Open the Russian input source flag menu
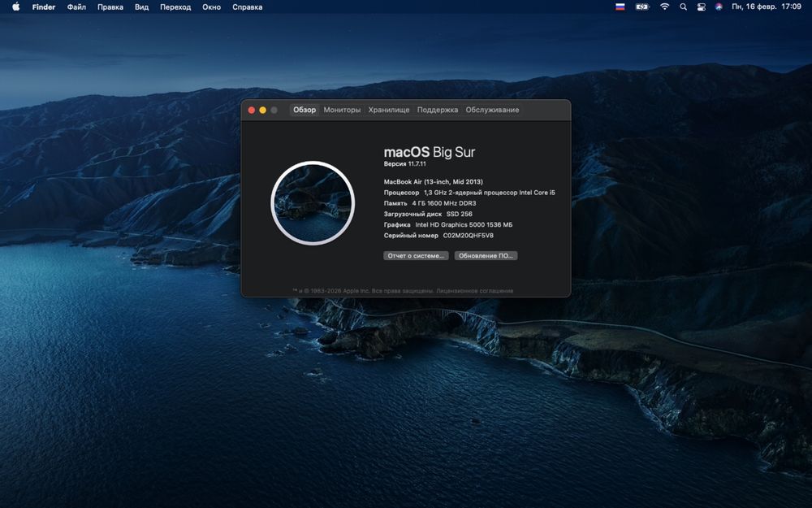812x508 pixels. [620, 7]
